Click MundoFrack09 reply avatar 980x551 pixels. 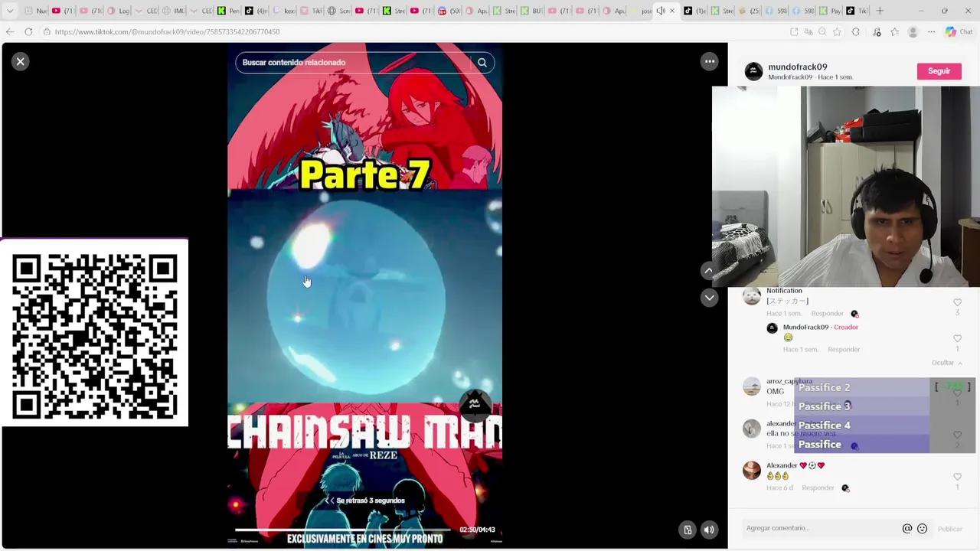point(772,328)
